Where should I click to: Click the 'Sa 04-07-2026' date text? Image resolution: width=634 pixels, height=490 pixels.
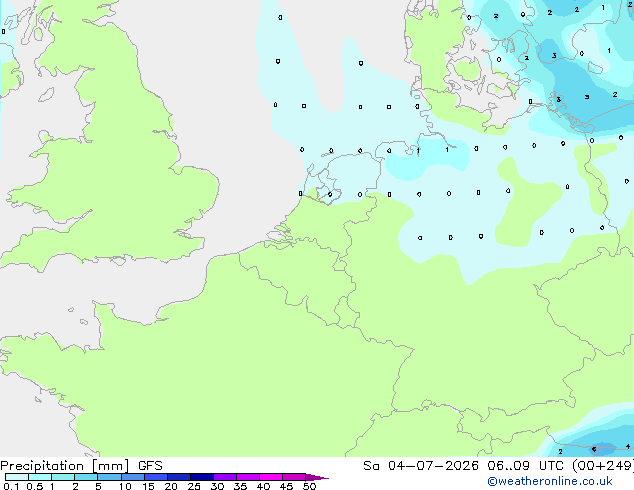point(421,466)
